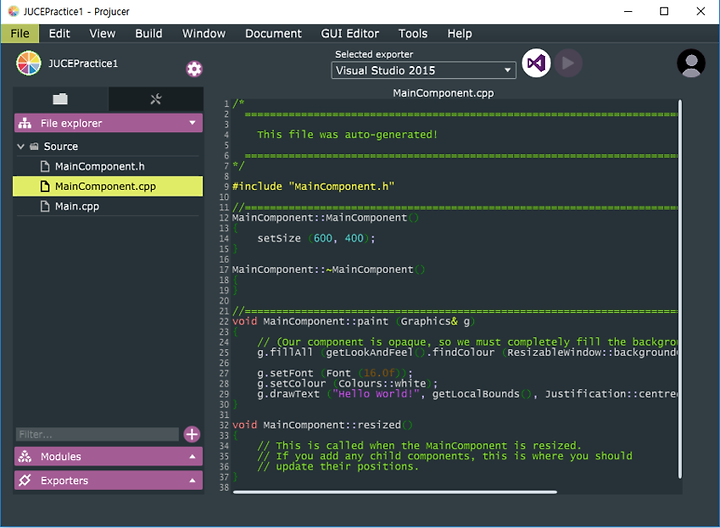Image resolution: width=720 pixels, height=528 pixels.
Task: Open the GUI Editor menu
Action: (x=350, y=34)
